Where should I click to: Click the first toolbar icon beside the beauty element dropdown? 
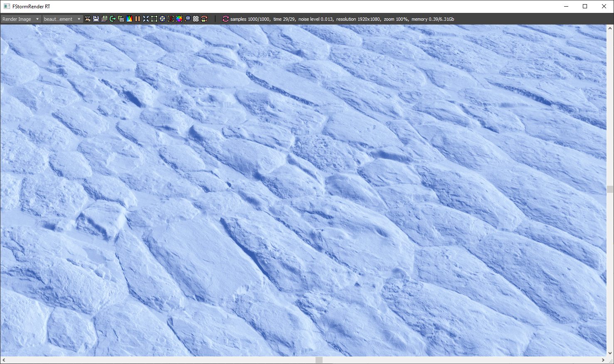click(x=87, y=19)
